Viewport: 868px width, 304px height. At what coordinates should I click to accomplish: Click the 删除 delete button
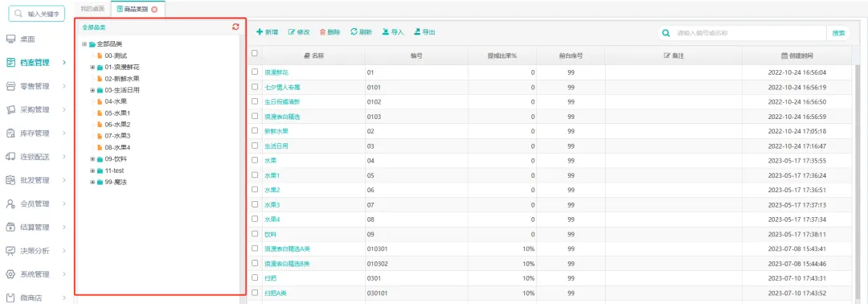[x=330, y=33]
